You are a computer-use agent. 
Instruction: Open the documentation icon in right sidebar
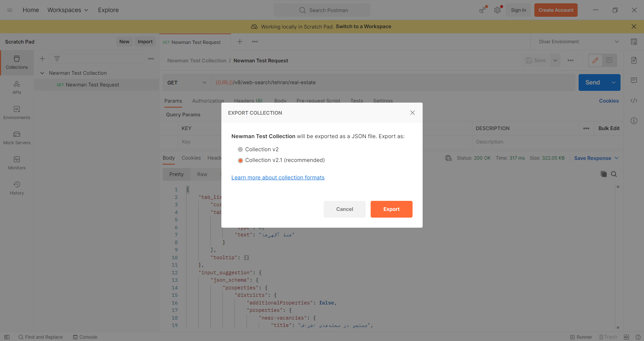(634, 60)
